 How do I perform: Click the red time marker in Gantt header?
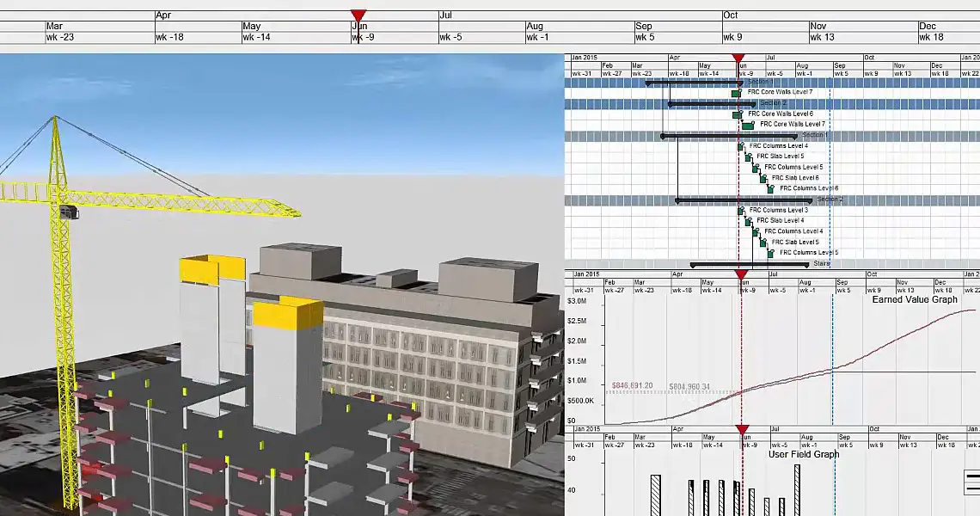738,58
